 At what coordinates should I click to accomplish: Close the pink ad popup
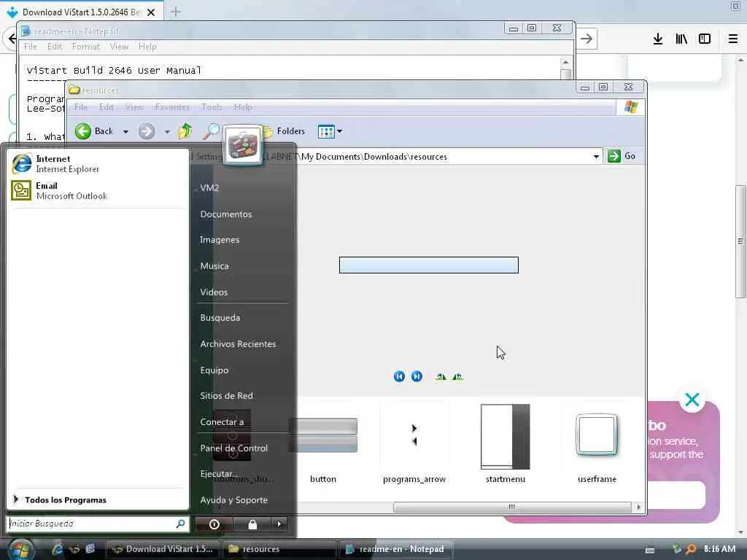pos(692,400)
